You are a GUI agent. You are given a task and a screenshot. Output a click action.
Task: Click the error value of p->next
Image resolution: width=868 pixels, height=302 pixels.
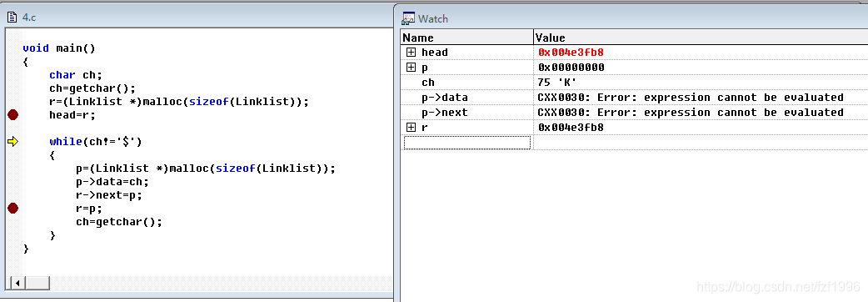[691, 113]
